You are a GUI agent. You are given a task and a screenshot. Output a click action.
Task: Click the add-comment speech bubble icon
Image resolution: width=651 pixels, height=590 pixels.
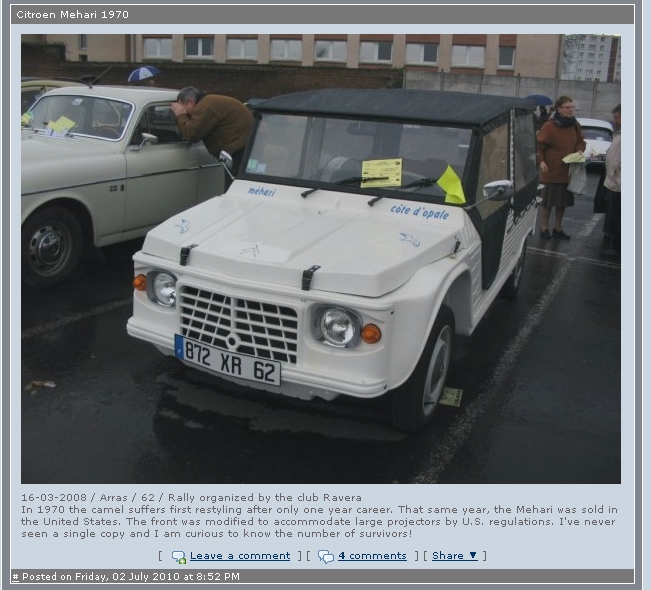179,557
